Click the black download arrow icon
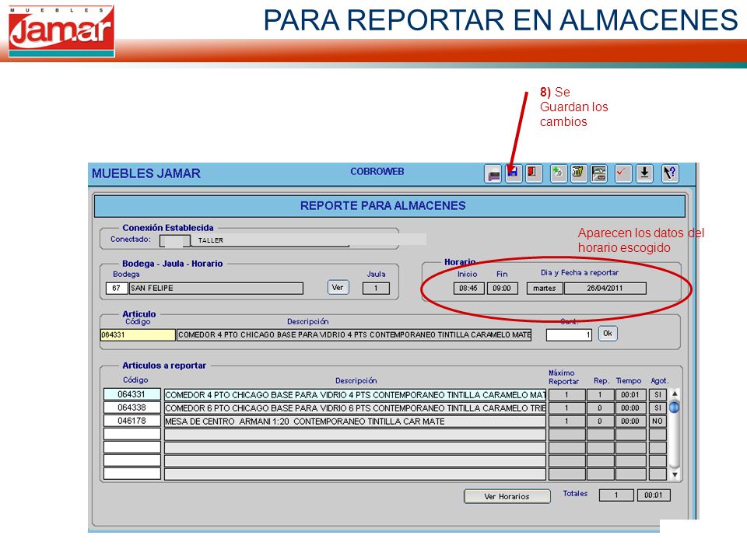747x560 pixels. point(644,173)
